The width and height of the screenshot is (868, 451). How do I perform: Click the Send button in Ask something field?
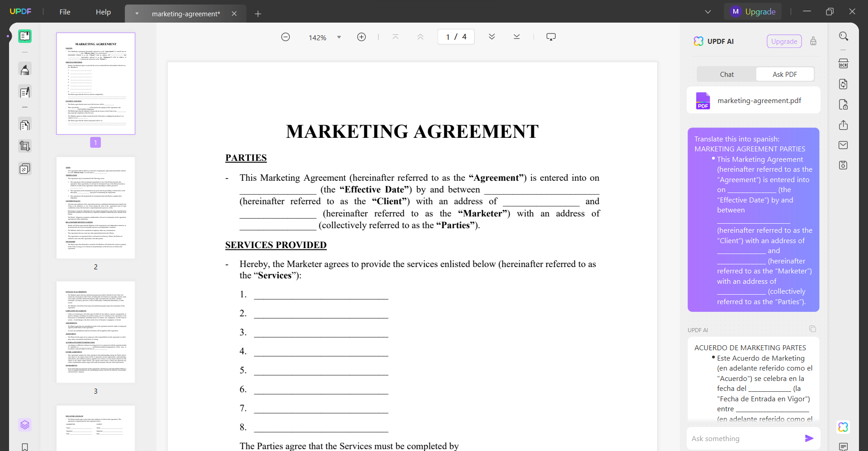(x=809, y=438)
